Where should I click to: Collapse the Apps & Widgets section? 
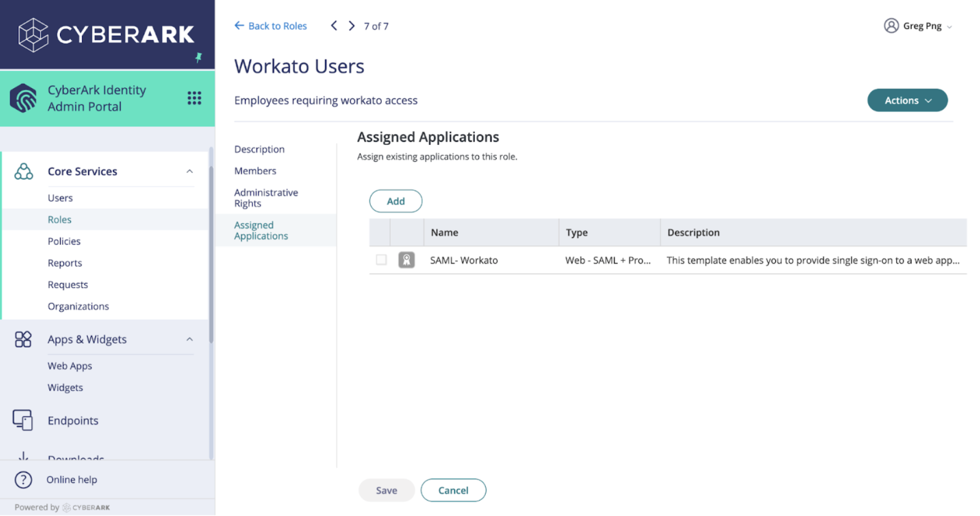pyautogui.click(x=189, y=339)
